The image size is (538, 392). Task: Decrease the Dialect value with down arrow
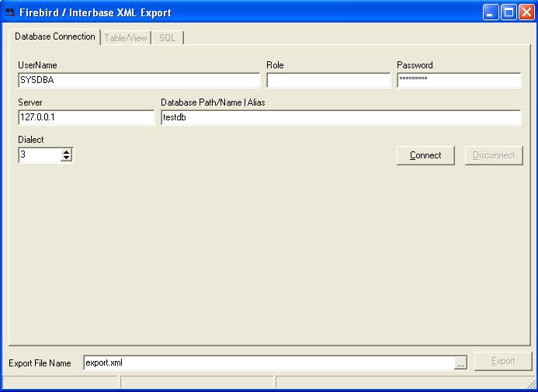coord(66,158)
